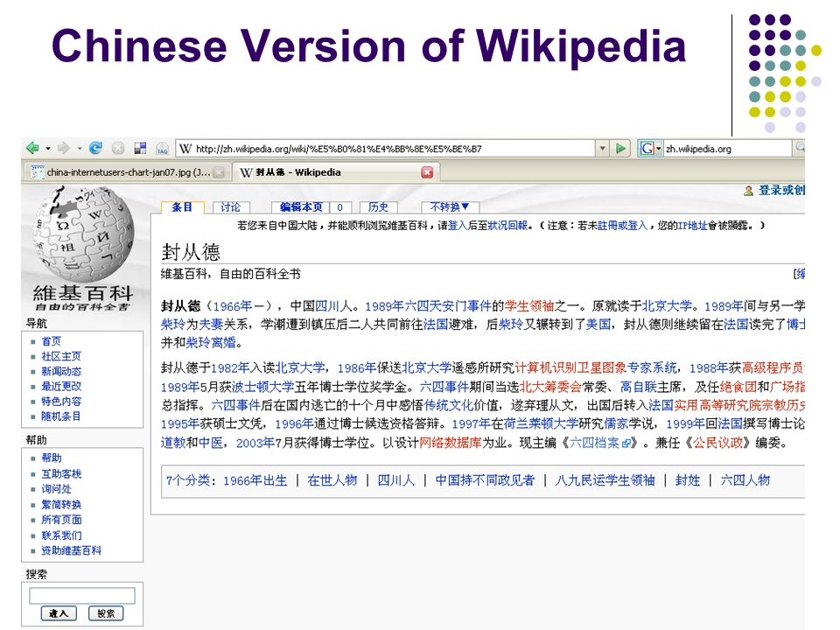Open the 编辑本页 edit tab
This screenshot has height=630, width=840.
(x=301, y=206)
